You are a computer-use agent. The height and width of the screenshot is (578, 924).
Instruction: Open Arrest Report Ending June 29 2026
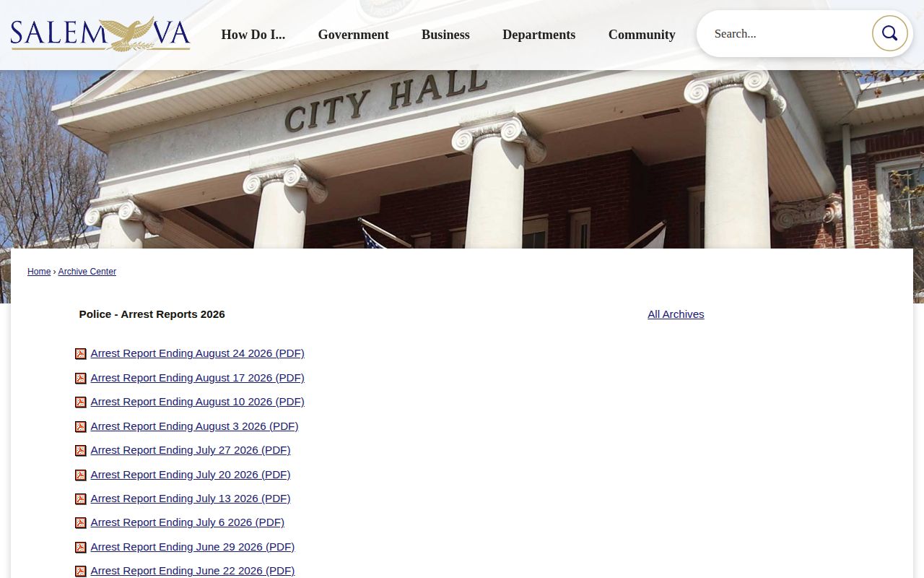click(193, 547)
